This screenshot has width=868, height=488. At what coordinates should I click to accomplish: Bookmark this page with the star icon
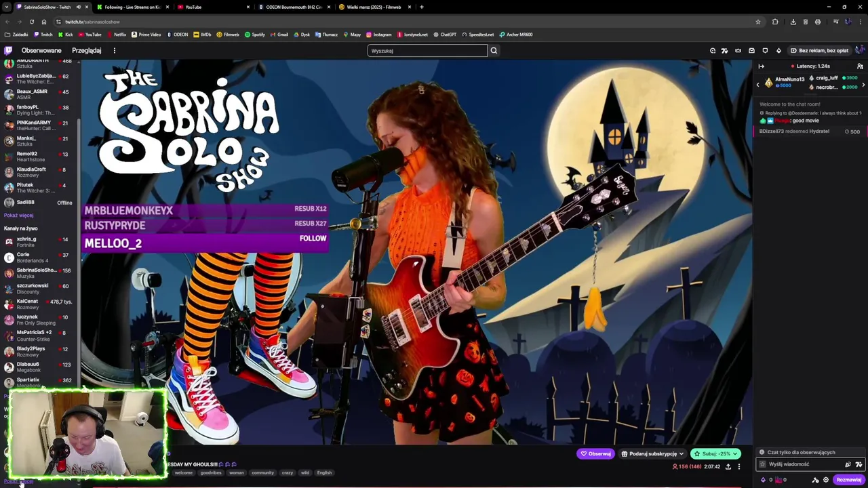[757, 22]
